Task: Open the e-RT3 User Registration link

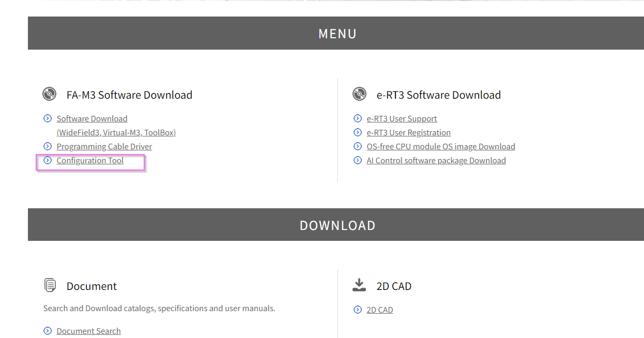Action: tap(408, 133)
